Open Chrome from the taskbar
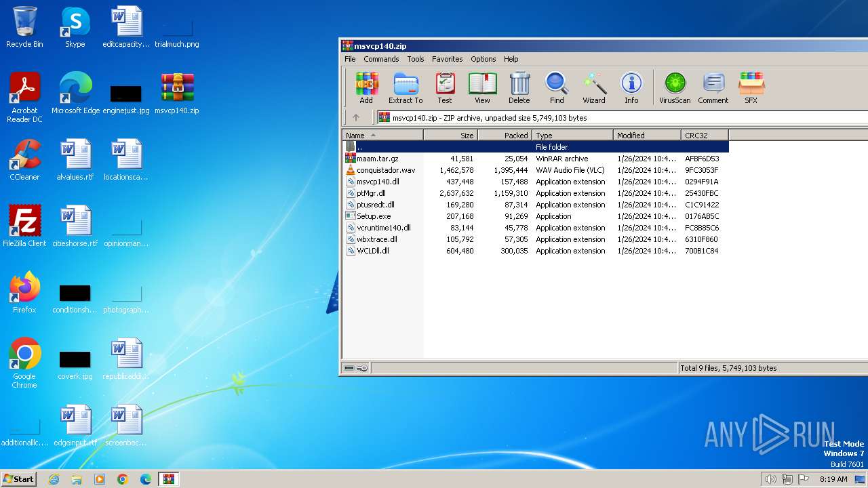The height and width of the screenshot is (488, 868). pyautogui.click(x=123, y=479)
